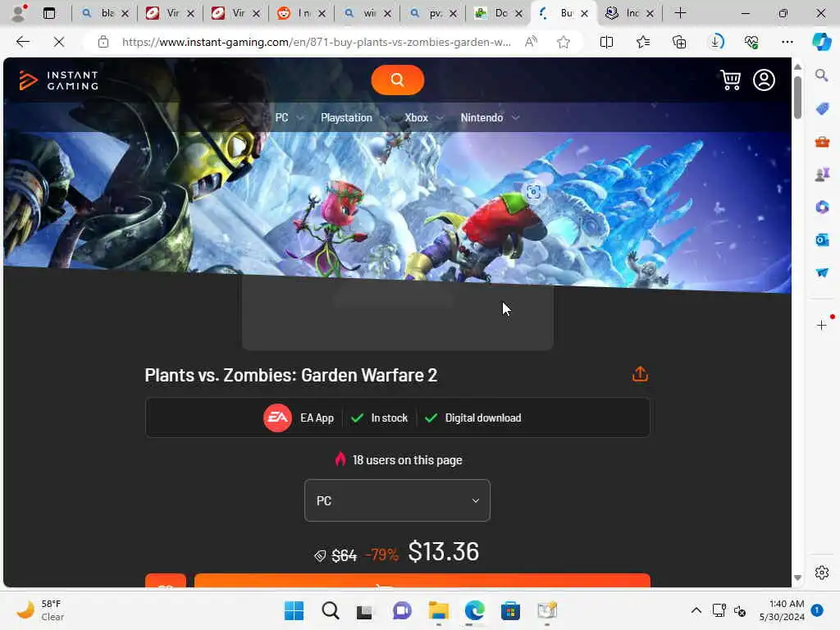Open the clock showing 1:40 AM
This screenshot has height=630, width=840.
point(782,610)
